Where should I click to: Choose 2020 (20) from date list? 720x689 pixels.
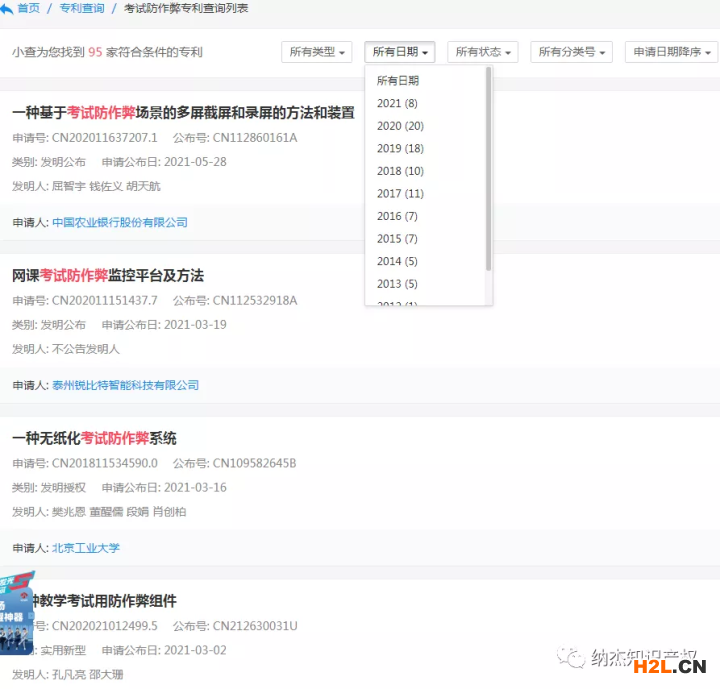click(400, 126)
